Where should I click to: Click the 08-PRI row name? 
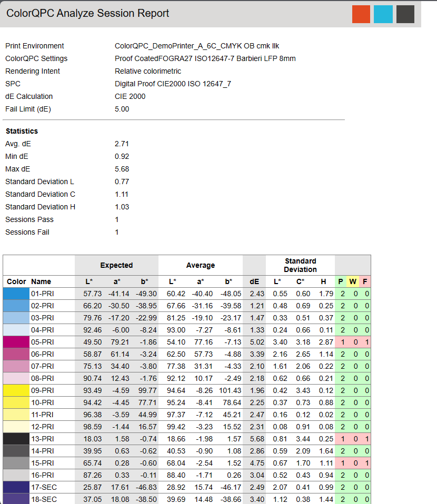[x=43, y=378]
